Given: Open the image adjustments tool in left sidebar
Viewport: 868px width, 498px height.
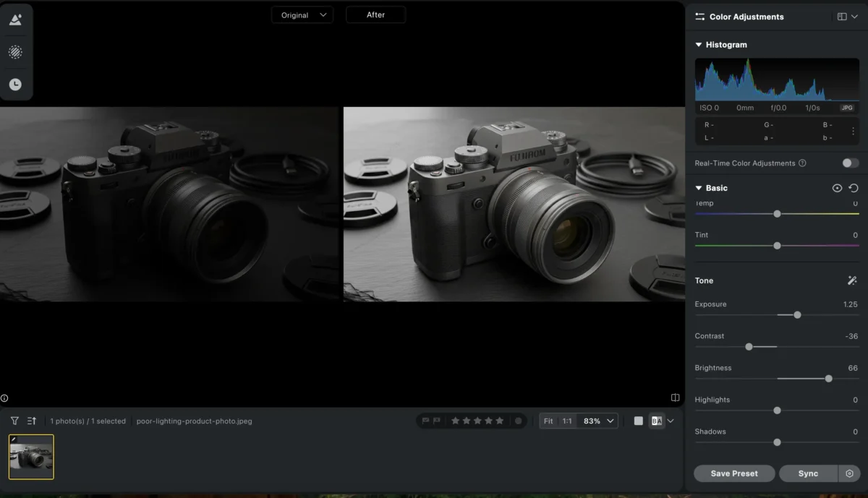Looking at the screenshot, I should 15,20.
